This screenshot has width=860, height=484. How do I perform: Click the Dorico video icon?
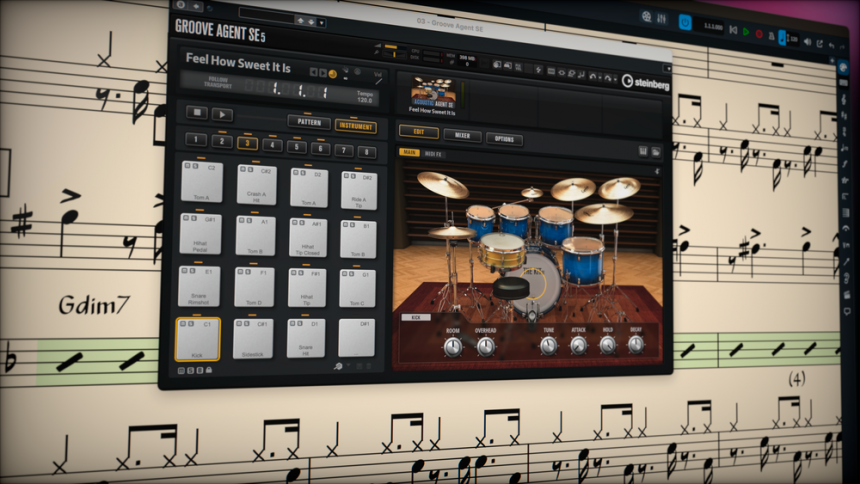(647, 16)
